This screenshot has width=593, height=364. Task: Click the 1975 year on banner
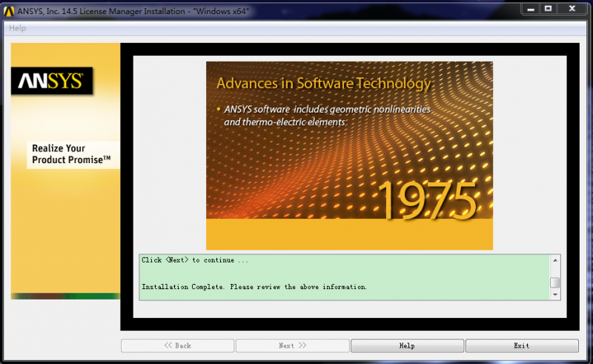[x=427, y=201]
